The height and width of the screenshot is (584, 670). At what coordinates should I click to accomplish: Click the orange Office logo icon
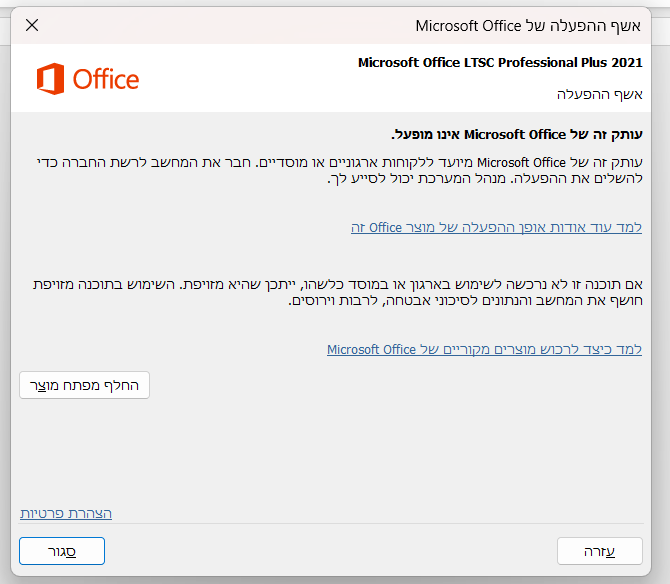[50, 79]
